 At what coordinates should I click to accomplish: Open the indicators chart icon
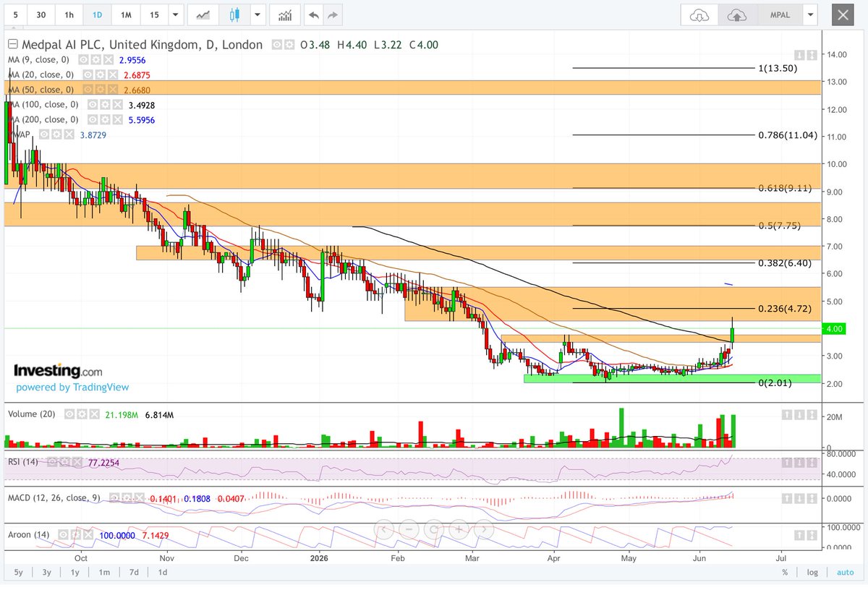(x=286, y=14)
